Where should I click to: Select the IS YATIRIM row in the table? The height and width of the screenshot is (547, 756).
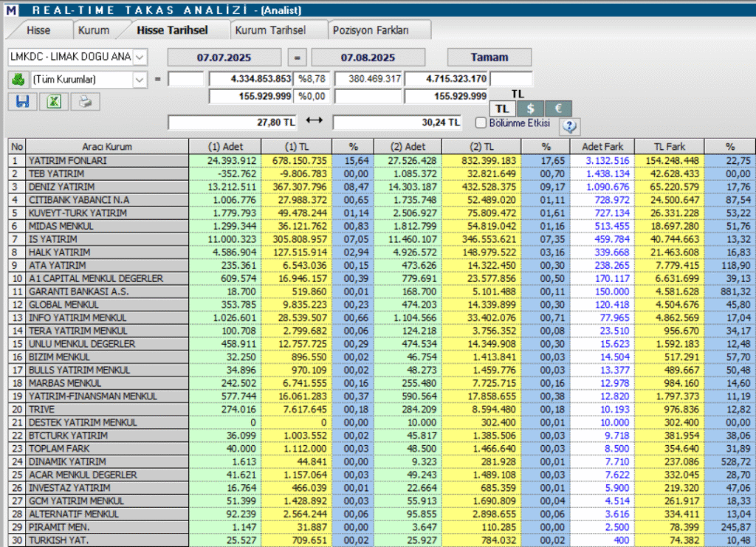tap(111, 241)
